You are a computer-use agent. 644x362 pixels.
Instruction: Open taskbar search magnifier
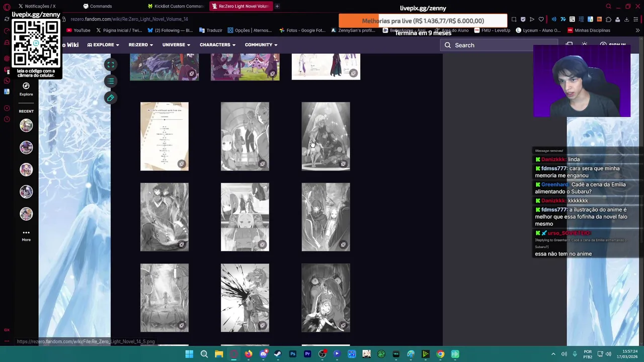click(204, 354)
